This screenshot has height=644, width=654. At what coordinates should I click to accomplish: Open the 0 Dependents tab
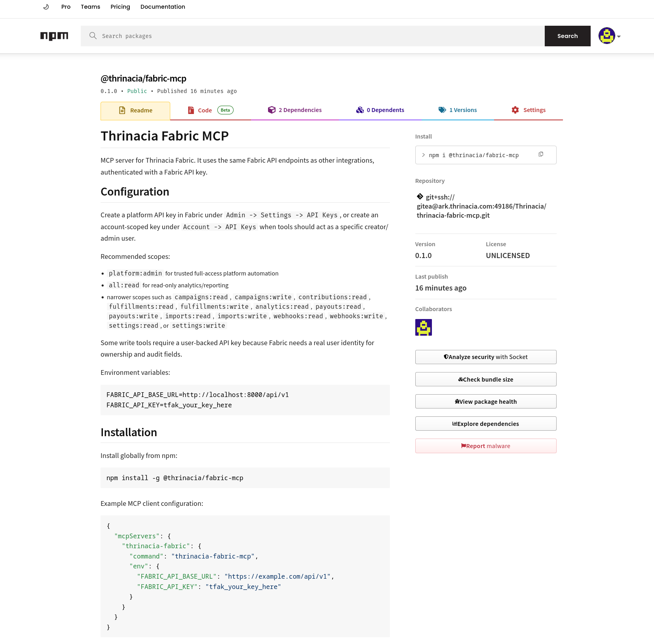[380, 110]
